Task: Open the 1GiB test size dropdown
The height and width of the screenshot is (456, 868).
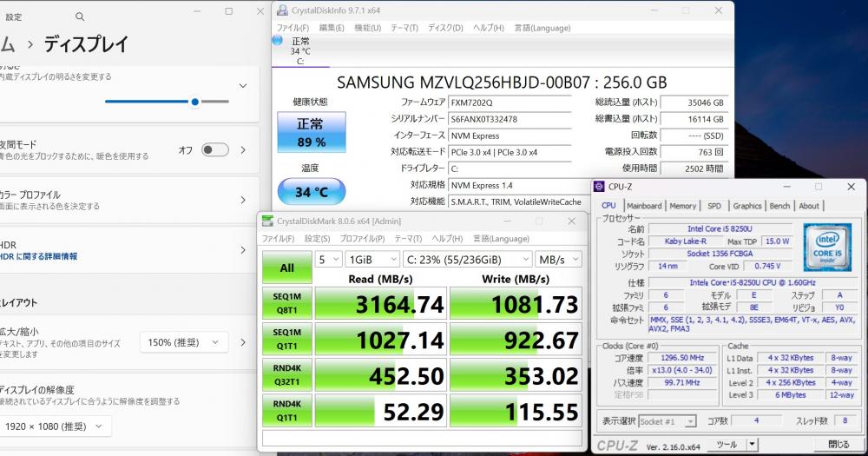Action: (x=372, y=260)
